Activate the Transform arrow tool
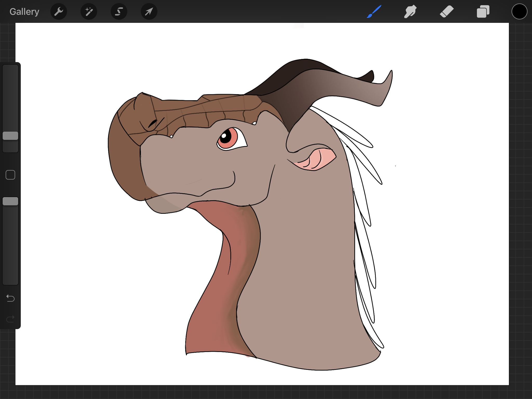This screenshot has height=399, width=532. pos(149,12)
